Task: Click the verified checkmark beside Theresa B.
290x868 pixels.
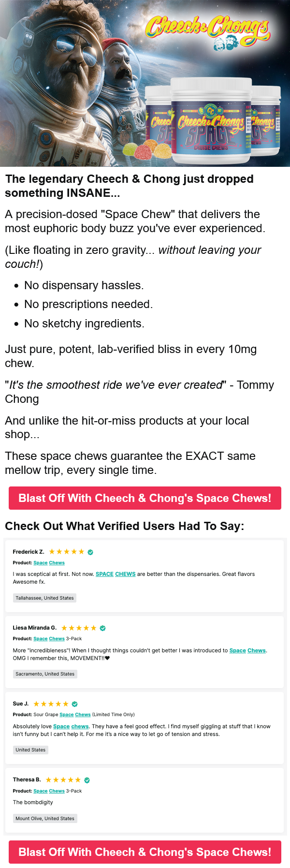Action: [x=87, y=780]
